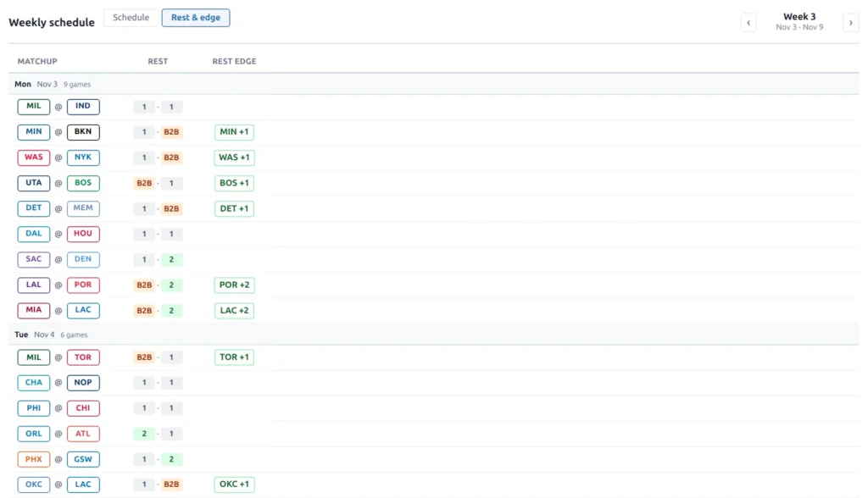The height and width of the screenshot is (498, 868).
Task: Click the TOR +1 rest edge badge
Action: (x=234, y=357)
